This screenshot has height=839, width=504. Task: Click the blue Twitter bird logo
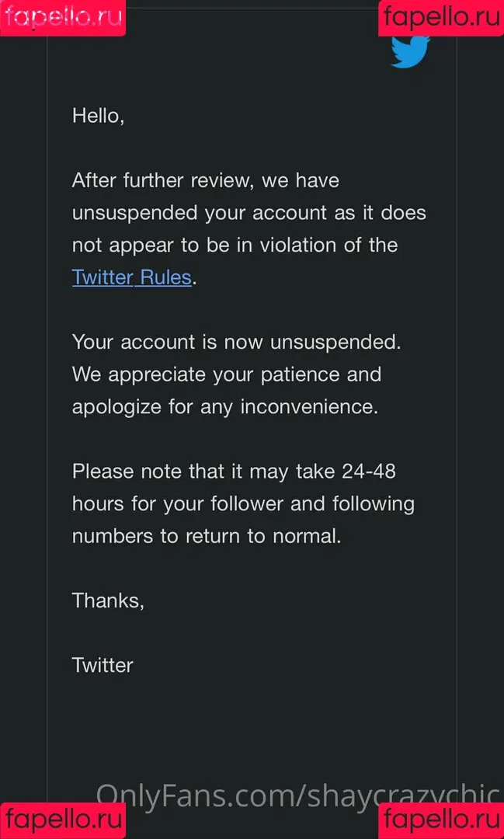click(x=410, y=51)
